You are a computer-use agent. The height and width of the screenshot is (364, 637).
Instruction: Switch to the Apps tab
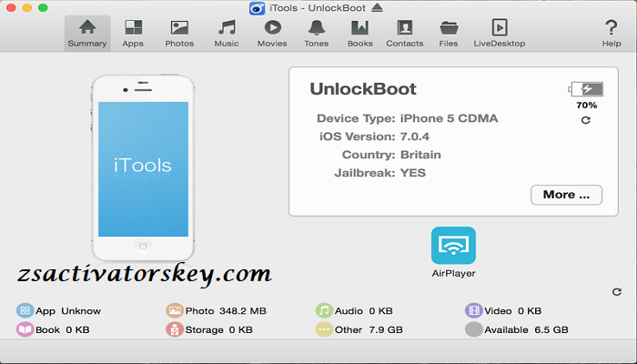(133, 34)
